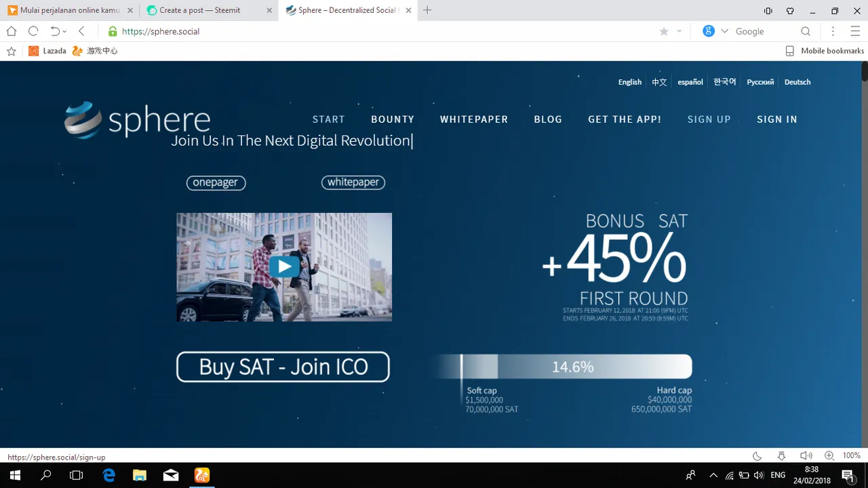Click SIGN IN in navigation
868x488 pixels.
click(x=777, y=119)
